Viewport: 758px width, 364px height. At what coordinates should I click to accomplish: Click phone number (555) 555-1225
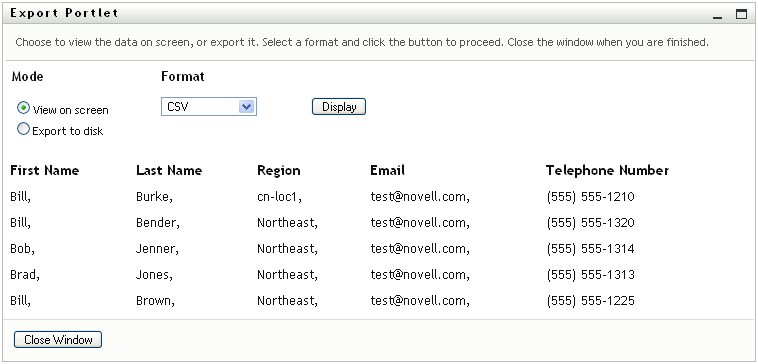(590, 301)
